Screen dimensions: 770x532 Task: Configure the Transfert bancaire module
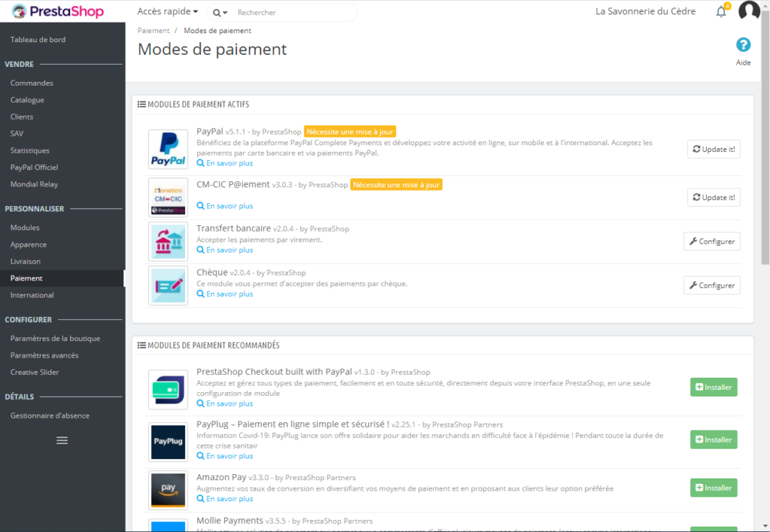(711, 241)
